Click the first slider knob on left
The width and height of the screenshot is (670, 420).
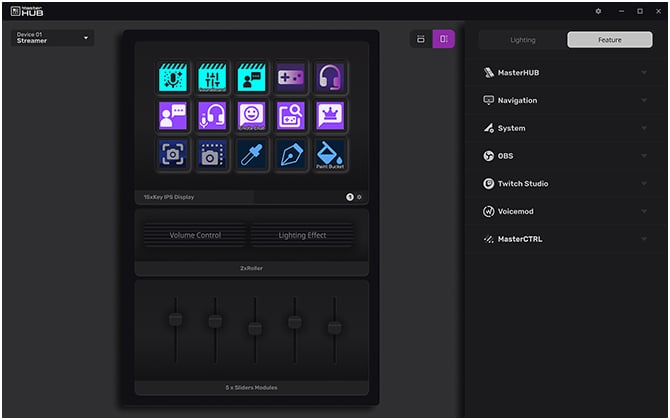coord(175,319)
